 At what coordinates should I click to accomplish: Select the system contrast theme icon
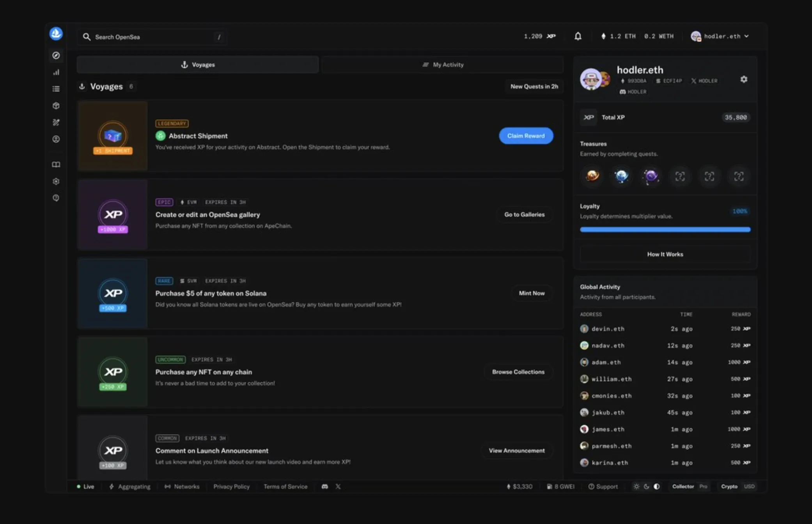(657, 487)
